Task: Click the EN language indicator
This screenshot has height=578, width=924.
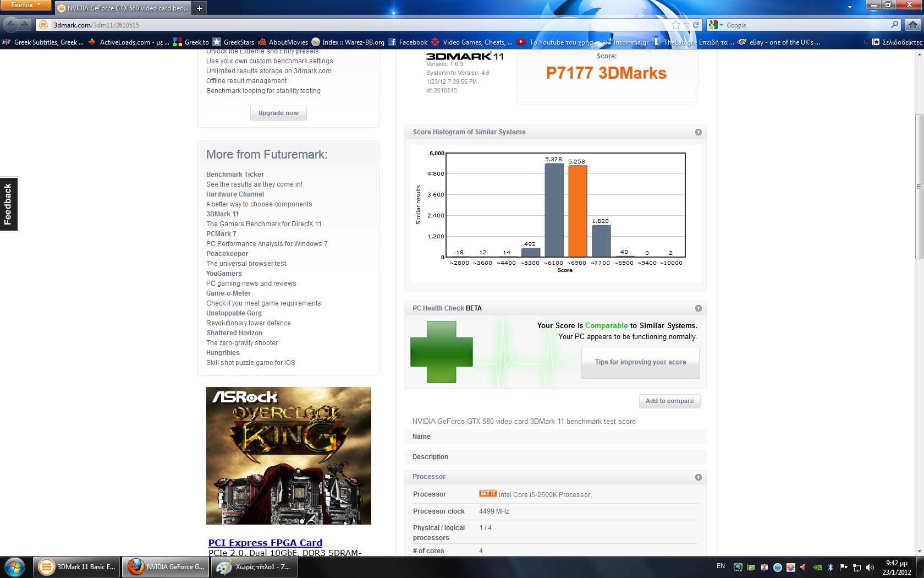Action: click(x=721, y=566)
